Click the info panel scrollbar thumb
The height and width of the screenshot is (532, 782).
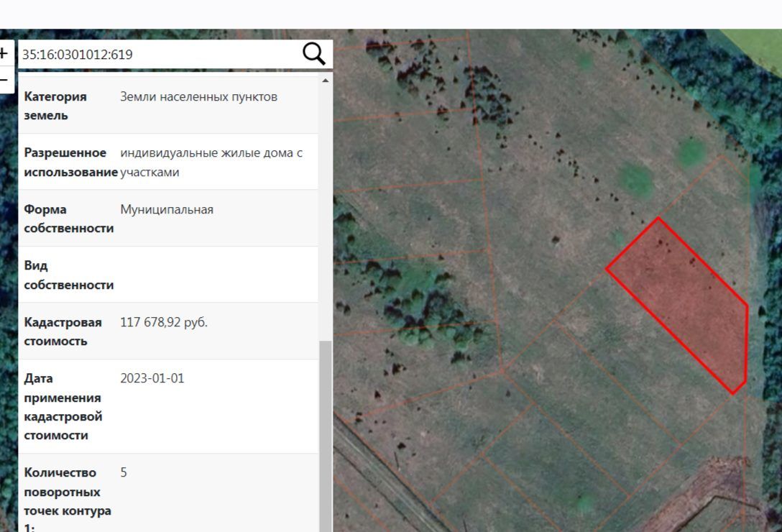(x=325, y=436)
